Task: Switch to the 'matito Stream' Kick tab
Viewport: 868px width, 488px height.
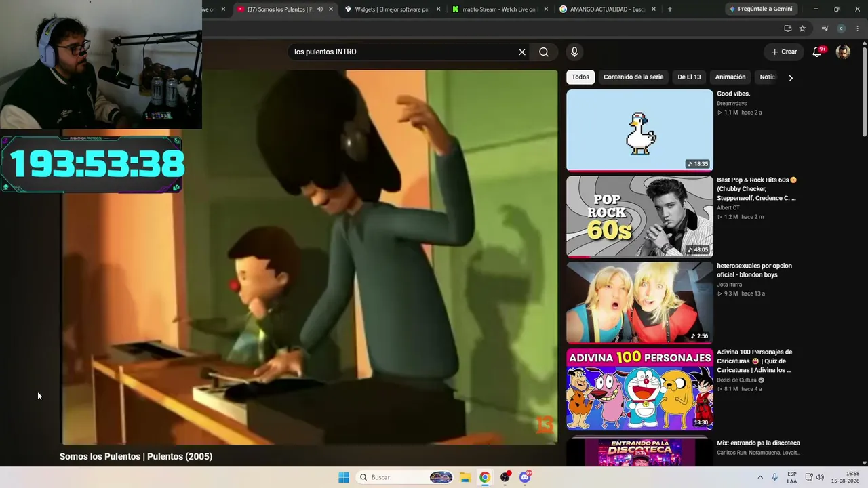Action: (499, 9)
